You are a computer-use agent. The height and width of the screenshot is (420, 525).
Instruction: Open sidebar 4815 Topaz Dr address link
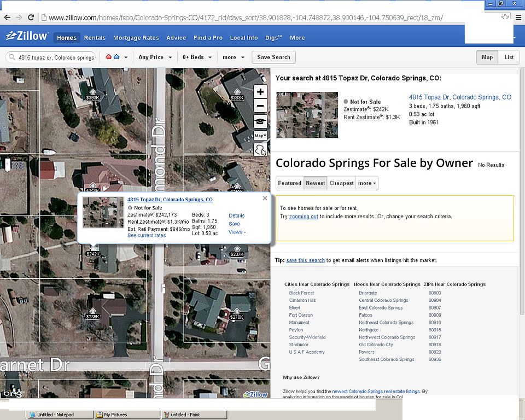[x=460, y=97]
